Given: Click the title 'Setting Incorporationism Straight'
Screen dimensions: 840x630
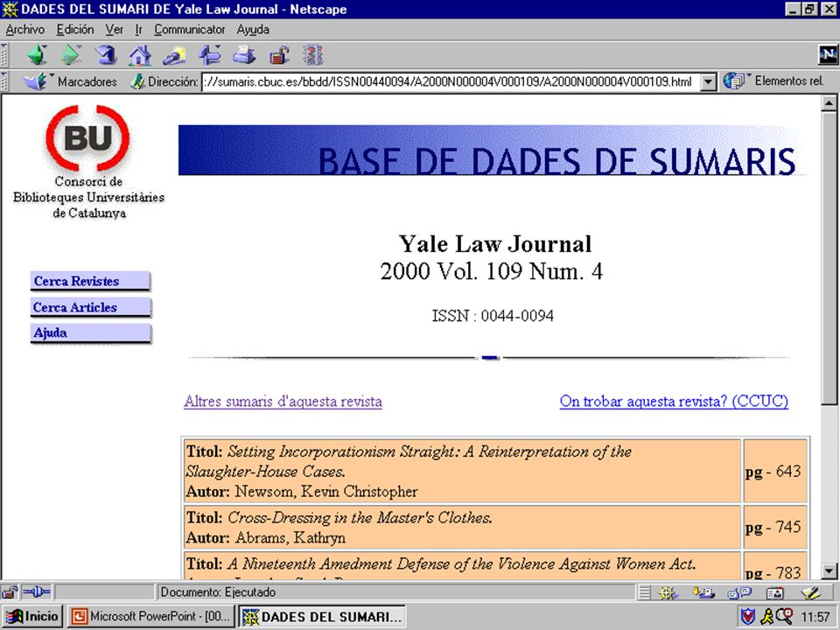Looking at the screenshot, I should click(x=409, y=461).
